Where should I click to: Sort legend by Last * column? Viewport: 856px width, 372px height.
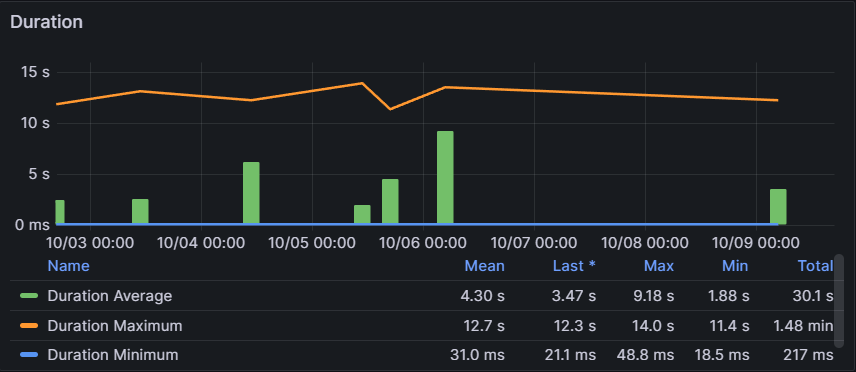(574, 266)
